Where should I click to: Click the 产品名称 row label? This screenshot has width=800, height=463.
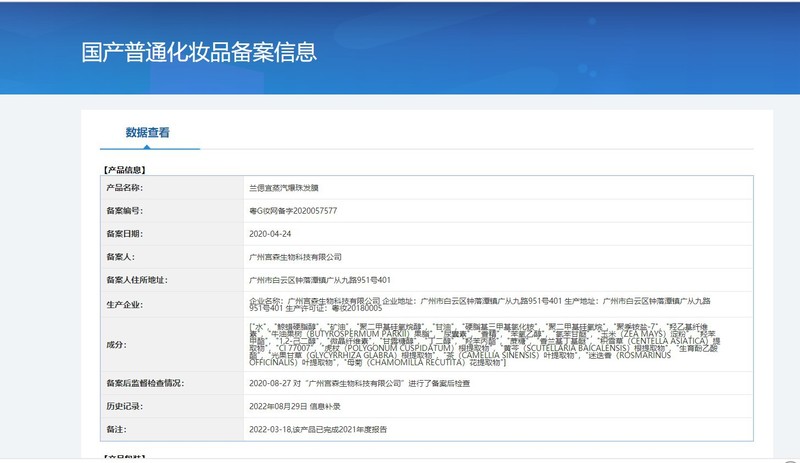coord(124,188)
